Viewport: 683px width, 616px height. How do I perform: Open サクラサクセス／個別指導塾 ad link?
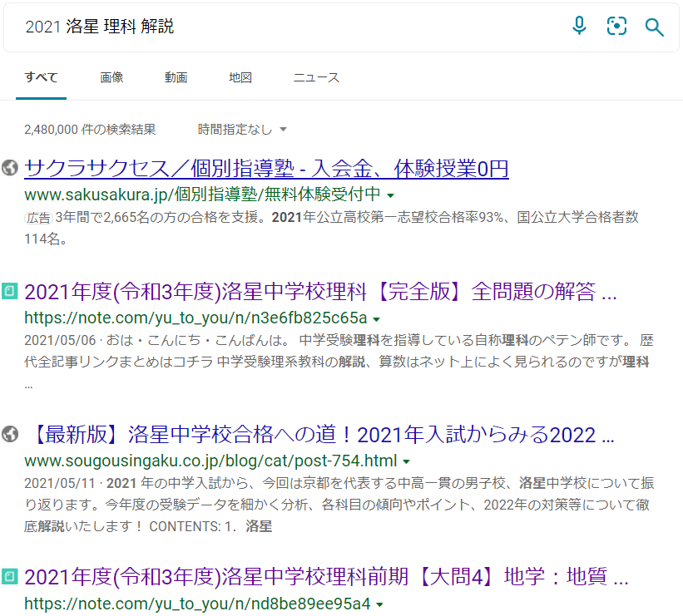point(266,169)
